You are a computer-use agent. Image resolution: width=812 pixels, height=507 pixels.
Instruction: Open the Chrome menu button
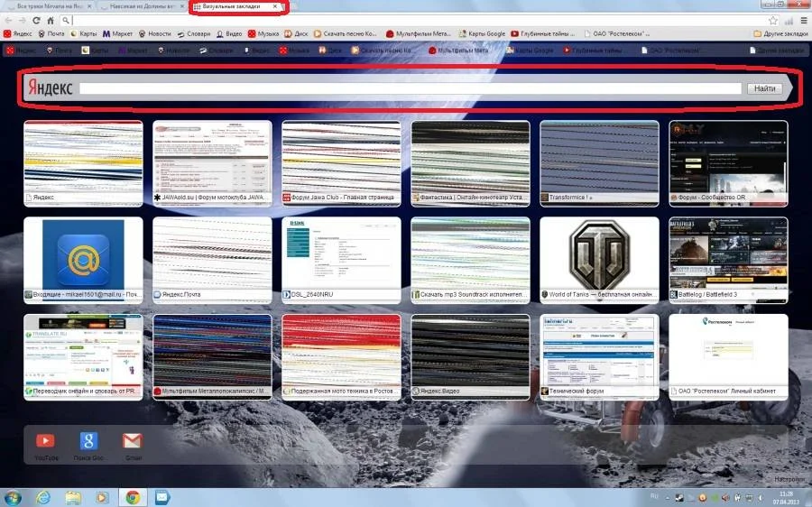point(803,21)
